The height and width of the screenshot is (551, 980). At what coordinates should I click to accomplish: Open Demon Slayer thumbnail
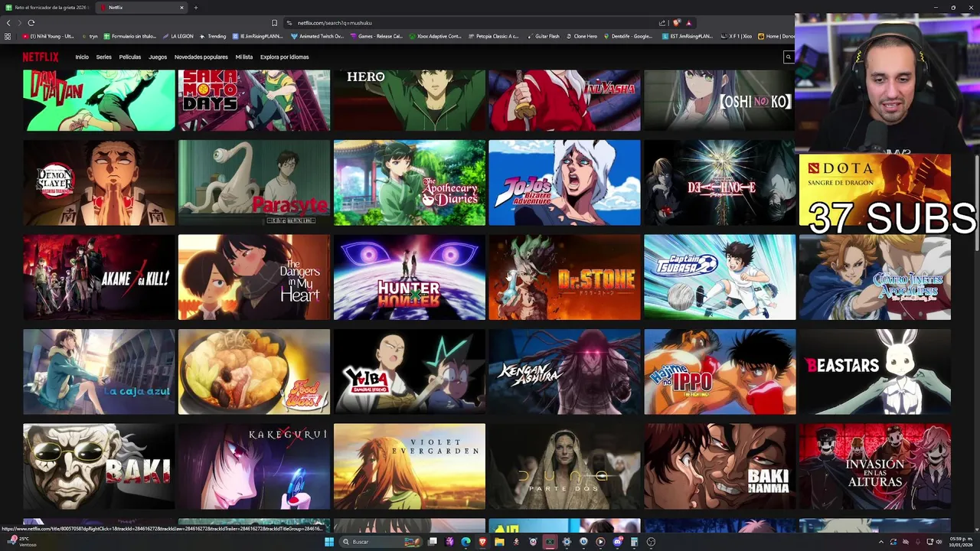pyautogui.click(x=99, y=182)
